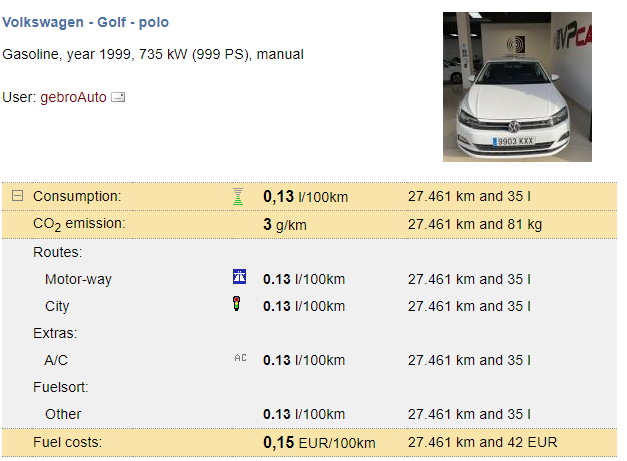
Task: Select the Motor-way route label
Action: [x=78, y=279]
